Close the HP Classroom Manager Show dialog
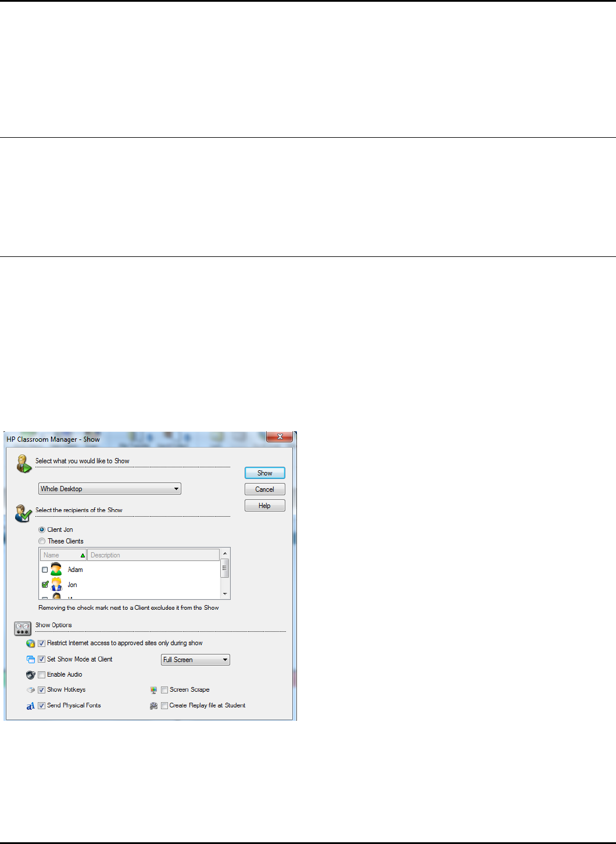The image size is (616, 844). tap(280, 437)
